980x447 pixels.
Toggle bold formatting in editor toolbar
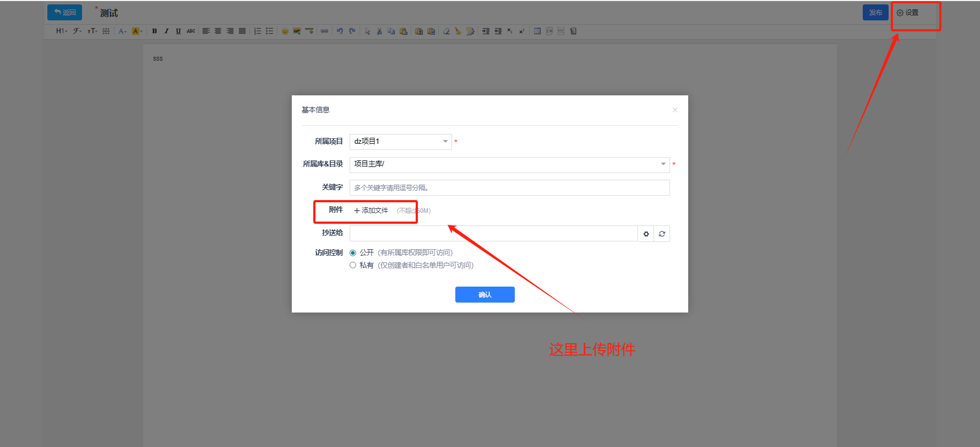coord(155,31)
